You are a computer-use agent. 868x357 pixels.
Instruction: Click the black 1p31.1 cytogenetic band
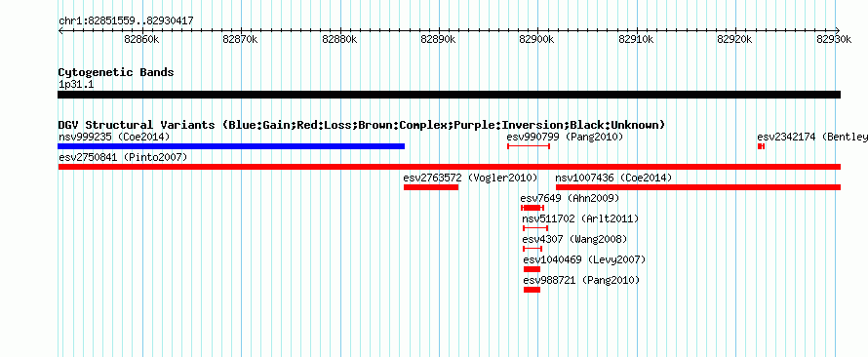click(449, 95)
